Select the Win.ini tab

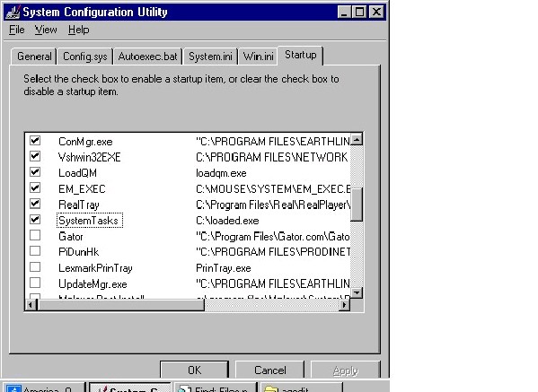pos(258,57)
